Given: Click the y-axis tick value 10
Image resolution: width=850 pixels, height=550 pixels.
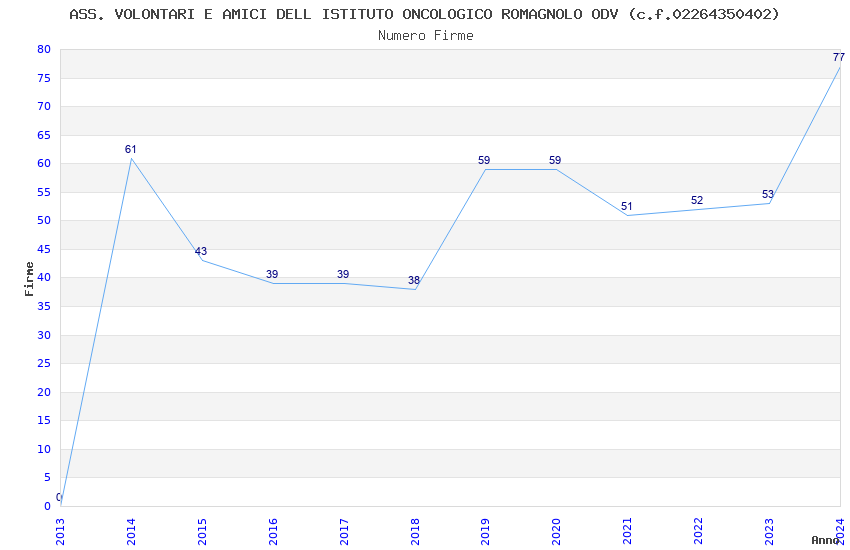Looking at the screenshot, I should pos(44,449).
